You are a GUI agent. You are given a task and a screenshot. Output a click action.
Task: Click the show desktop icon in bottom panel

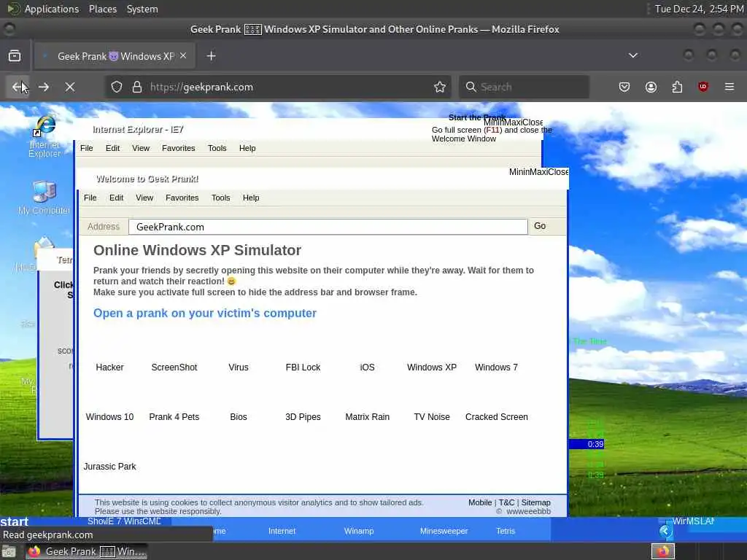point(9,552)
